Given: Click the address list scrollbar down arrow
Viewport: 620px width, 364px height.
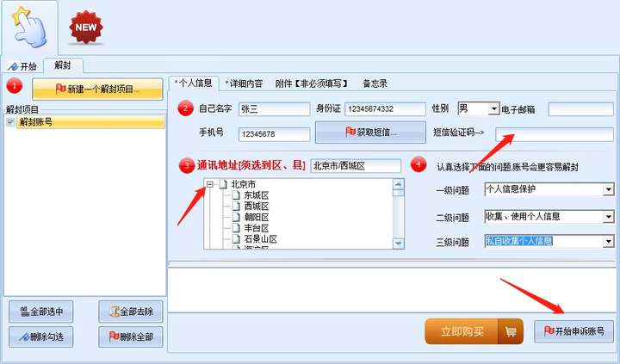Looking at the screenshot, I should click(398, 244).
